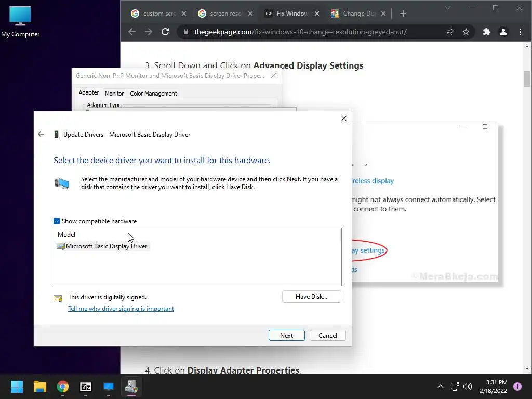Bookmark this page with the star icon

[466, 32]
